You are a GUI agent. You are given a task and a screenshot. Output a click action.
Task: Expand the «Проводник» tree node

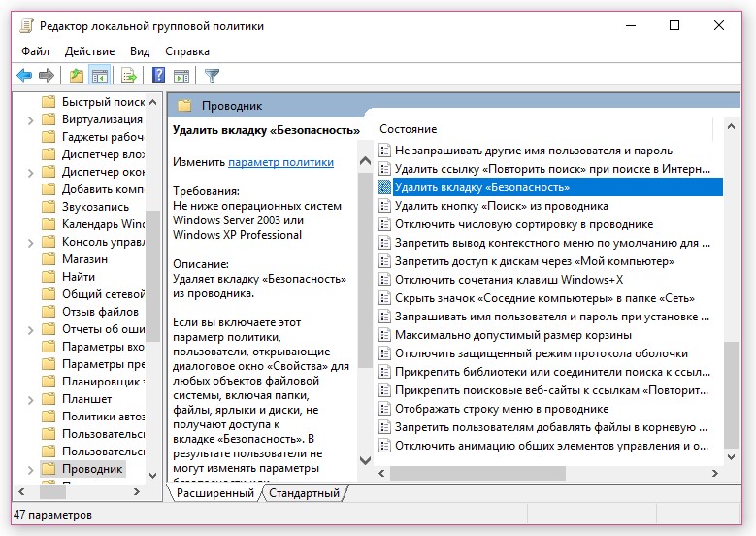tap(30, 469)
